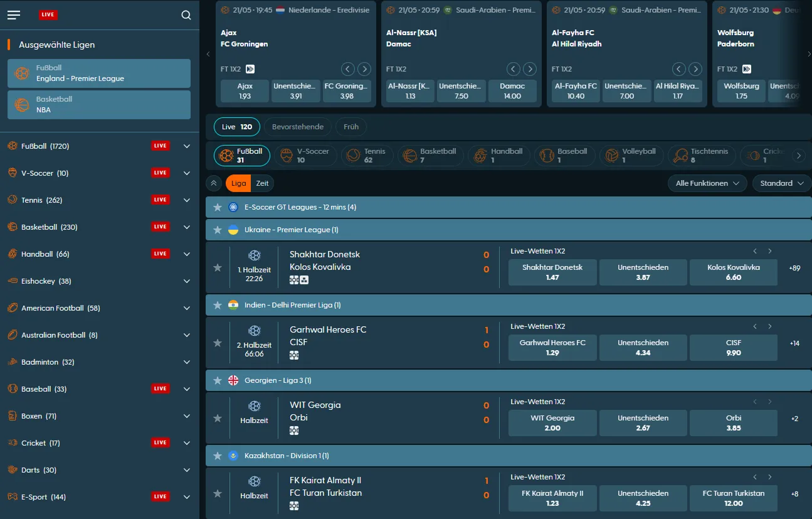Select the Tennis 62 sport filter
Viewport: 812px width, 519px height.
pos(367,156)
